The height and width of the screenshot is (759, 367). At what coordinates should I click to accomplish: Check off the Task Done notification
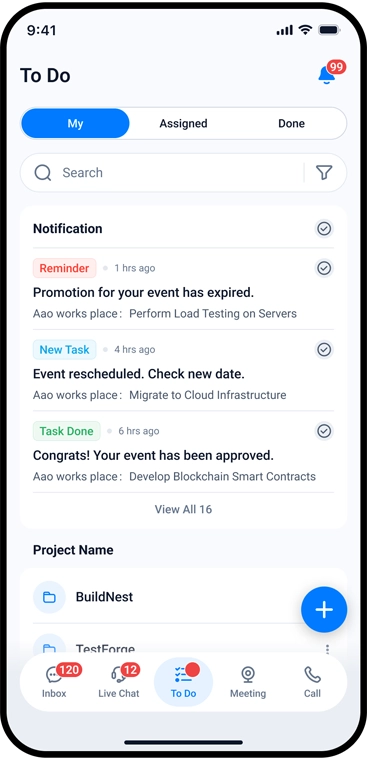[x=324, y=430]
